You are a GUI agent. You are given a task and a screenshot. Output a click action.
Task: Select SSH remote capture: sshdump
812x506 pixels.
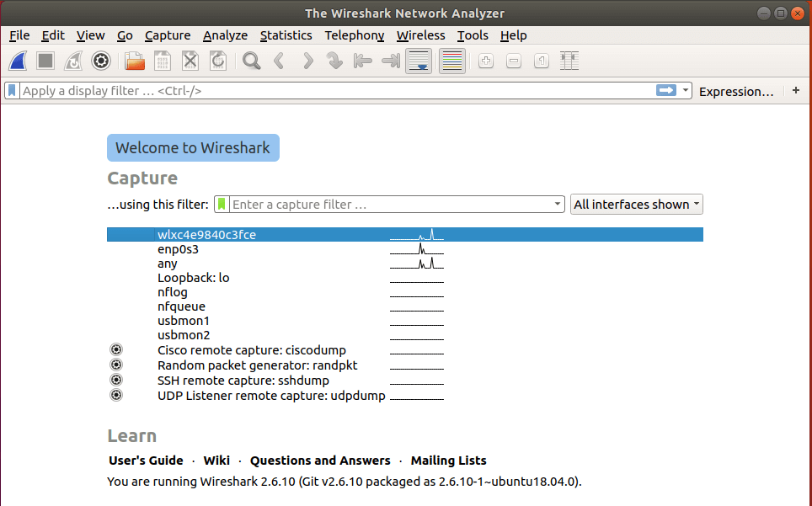tap(405, 381)
